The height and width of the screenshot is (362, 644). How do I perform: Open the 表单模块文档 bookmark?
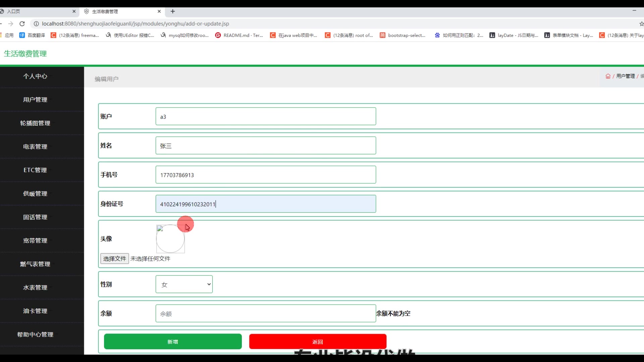coord(569,35)
